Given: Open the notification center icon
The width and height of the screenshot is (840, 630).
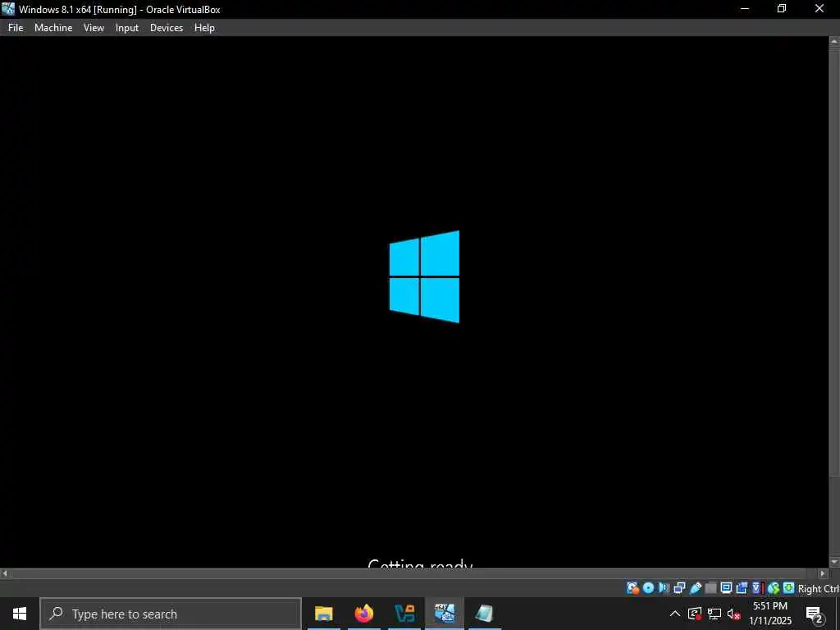Looking at the screenshot, I should pyautogui.click(x=814, y=614).
